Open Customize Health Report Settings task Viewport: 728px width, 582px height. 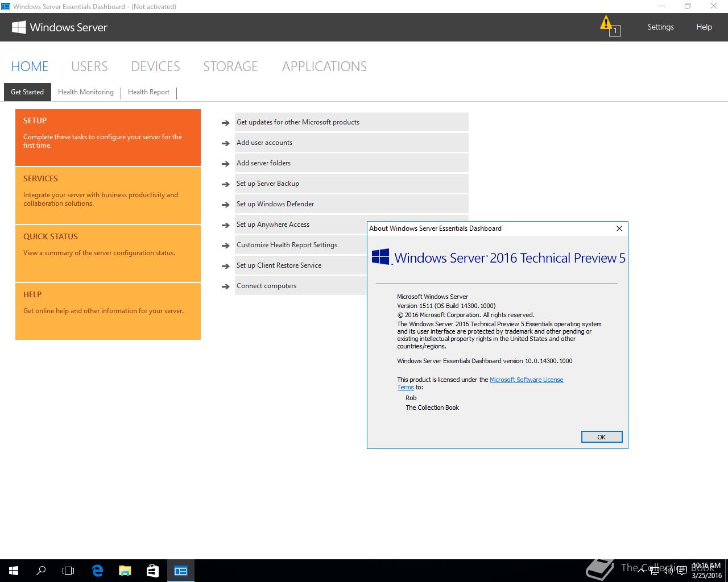tap(300, 245)
